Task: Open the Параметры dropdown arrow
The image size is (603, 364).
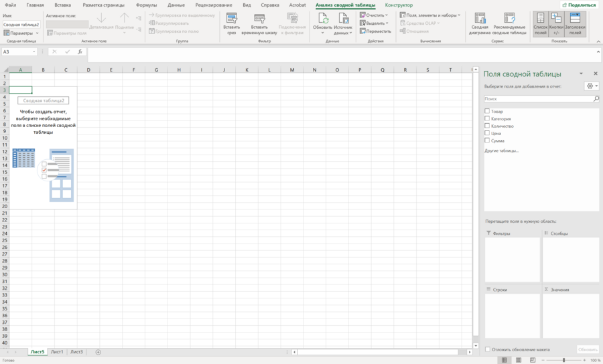Action: (38, 33)
